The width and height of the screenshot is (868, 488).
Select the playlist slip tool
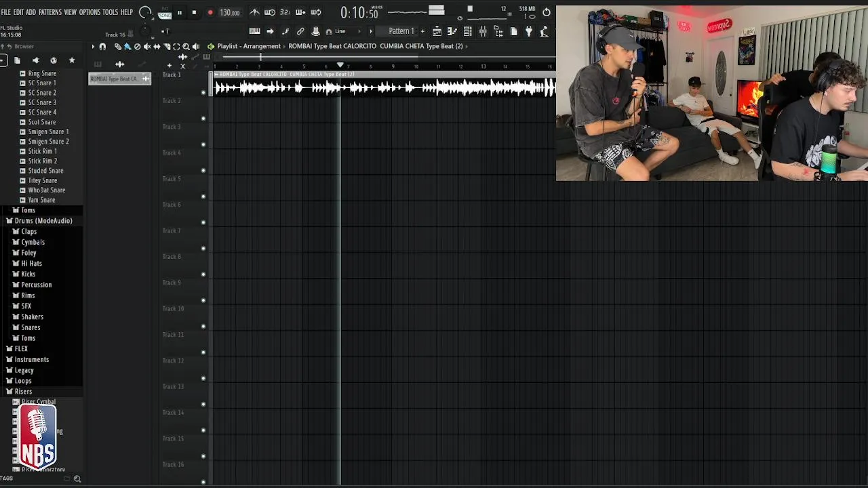point(157,46)
